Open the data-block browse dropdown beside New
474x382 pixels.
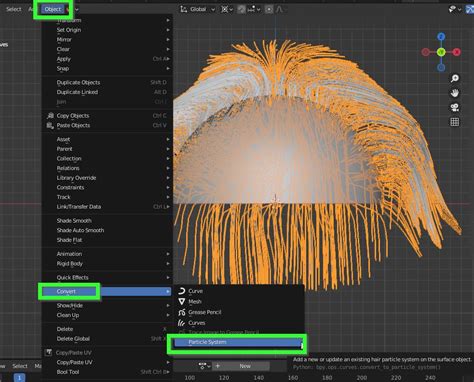[204, 366]
